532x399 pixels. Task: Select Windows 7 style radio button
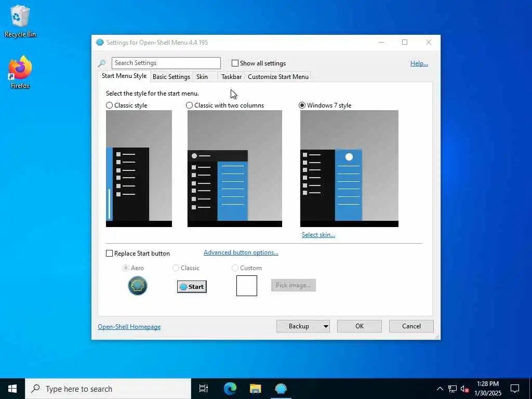pyautogui.click(x=302, y=105)
